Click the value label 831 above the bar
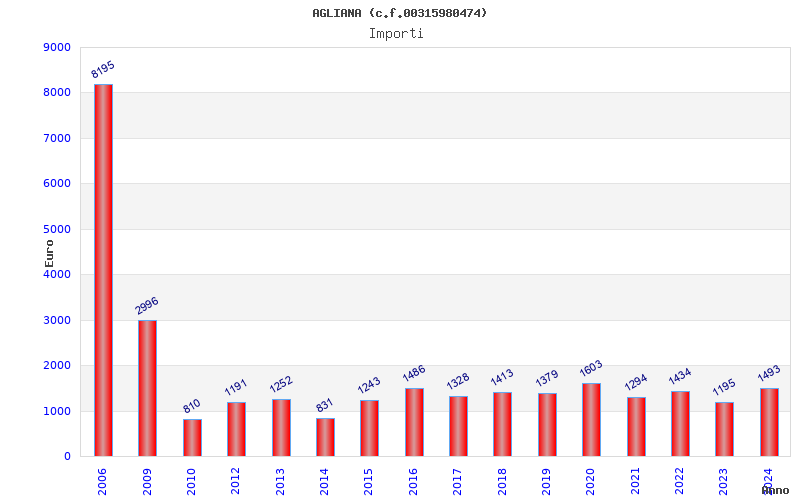800x500 pixels. (324, 405)
